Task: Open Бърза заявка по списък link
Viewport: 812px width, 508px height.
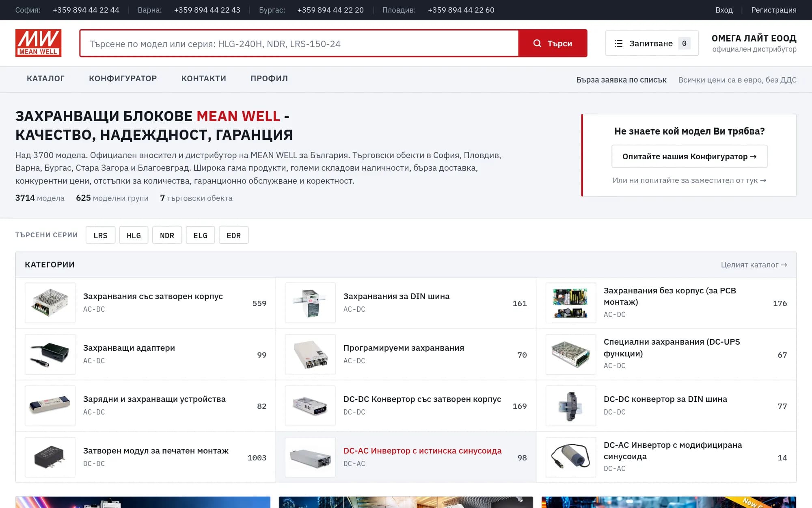Action: point(621,80)
